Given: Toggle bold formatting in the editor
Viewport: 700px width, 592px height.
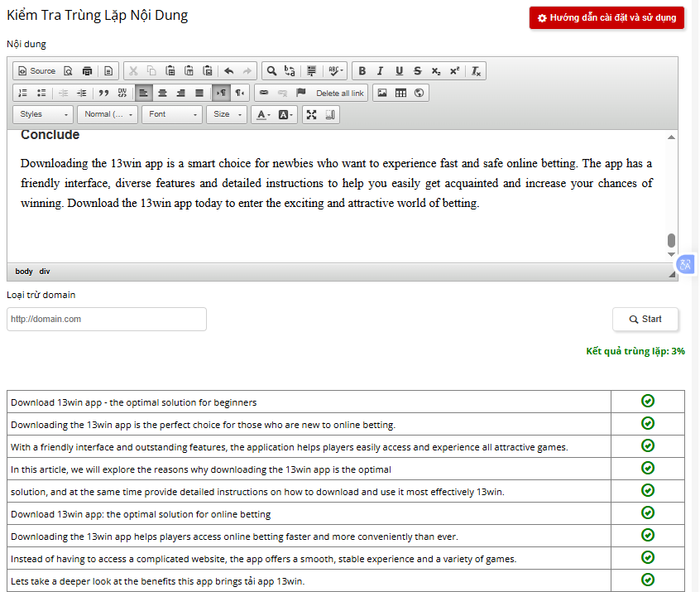Looking at the screenshot, I should pyautogui.click(x=362, y=71).
